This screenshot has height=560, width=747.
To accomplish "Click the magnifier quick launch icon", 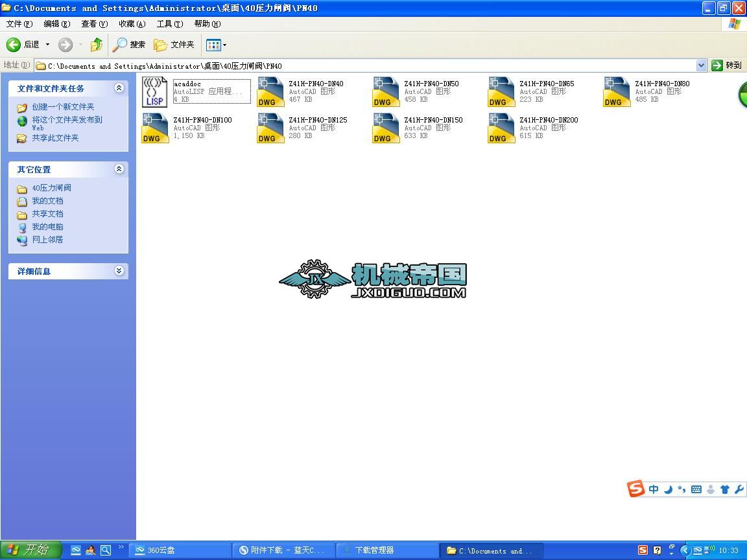I will point(106,550).
